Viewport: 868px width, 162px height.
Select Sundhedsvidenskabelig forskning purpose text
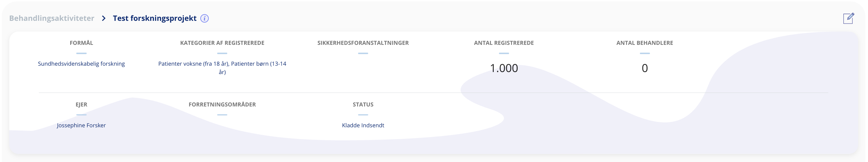[81, 64]
